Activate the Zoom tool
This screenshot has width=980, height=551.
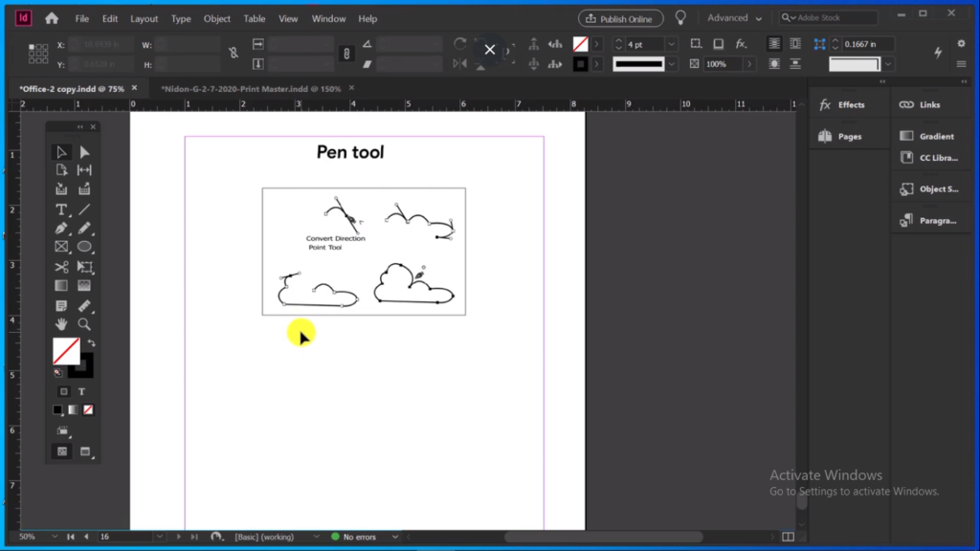pos(84,324)
